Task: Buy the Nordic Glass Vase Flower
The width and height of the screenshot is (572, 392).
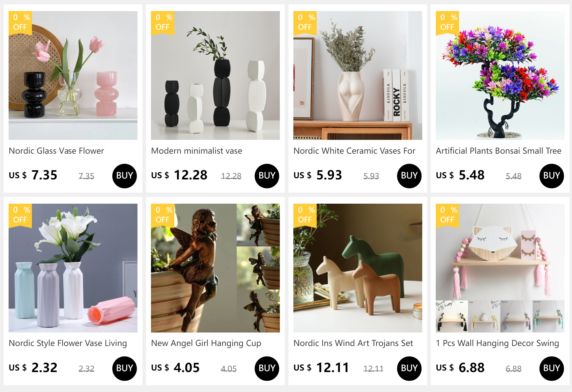Action: coord(125,176)
